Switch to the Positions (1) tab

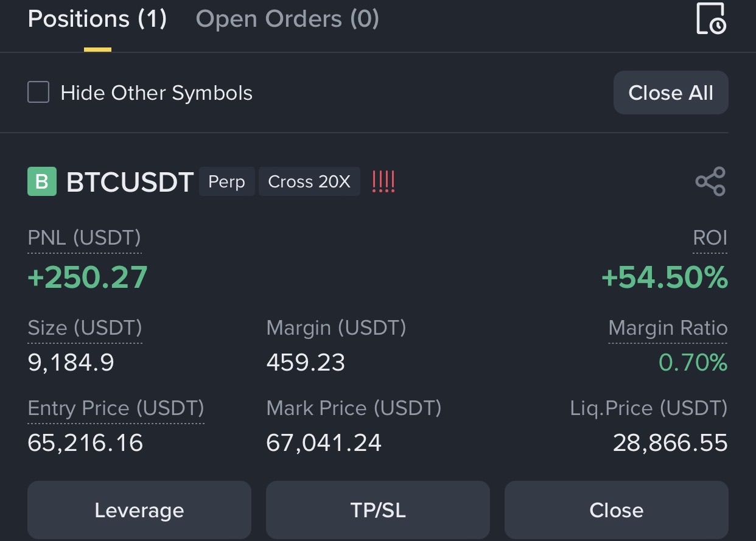click(x=97, y=19)
